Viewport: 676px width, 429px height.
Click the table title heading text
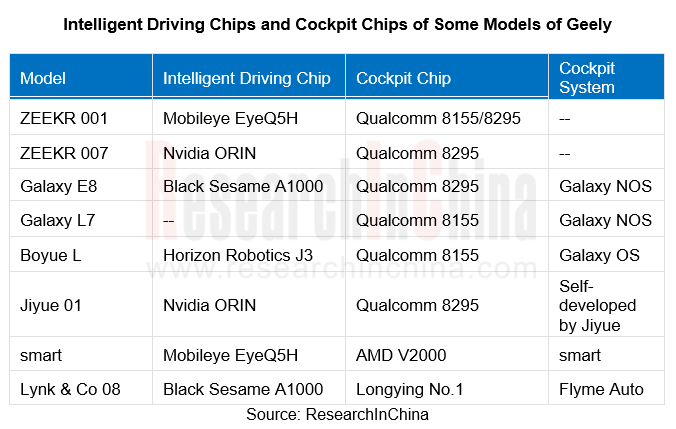click(x=338, y=25)
